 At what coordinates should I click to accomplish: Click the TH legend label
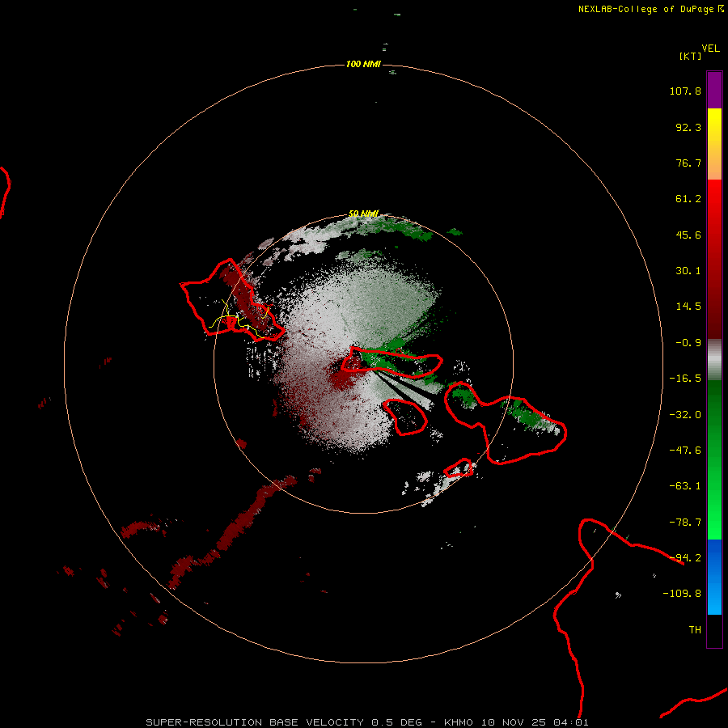(x=695, y=630)
